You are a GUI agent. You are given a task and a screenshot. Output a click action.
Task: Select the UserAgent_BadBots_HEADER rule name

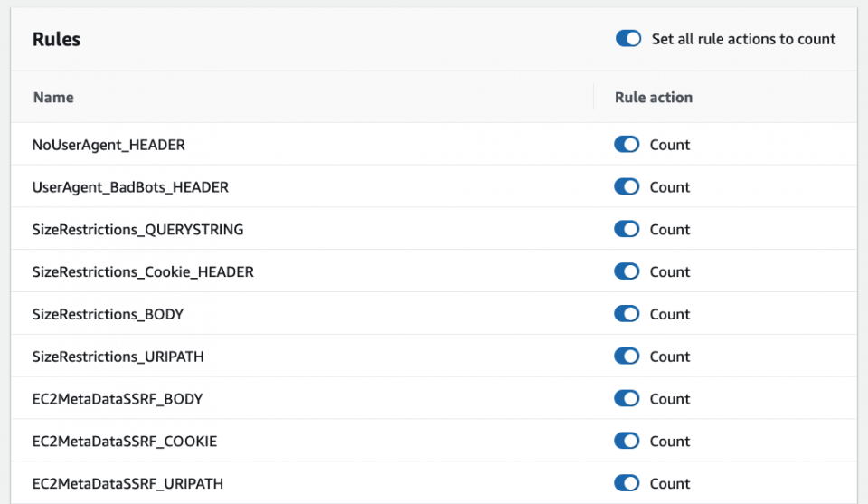click(x=130, y=187)
